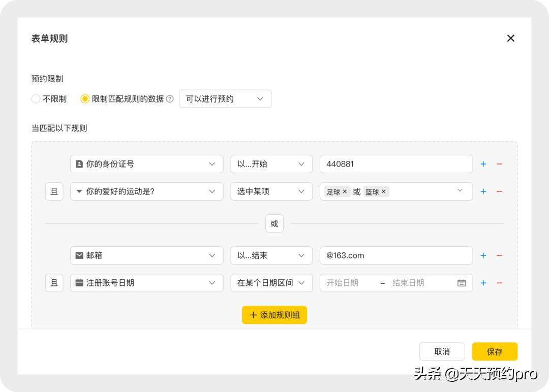The width and height of the screenshot is (549, 392).
Task: Click the calendar icon inside the date range field
Action: tap(461, 283)
